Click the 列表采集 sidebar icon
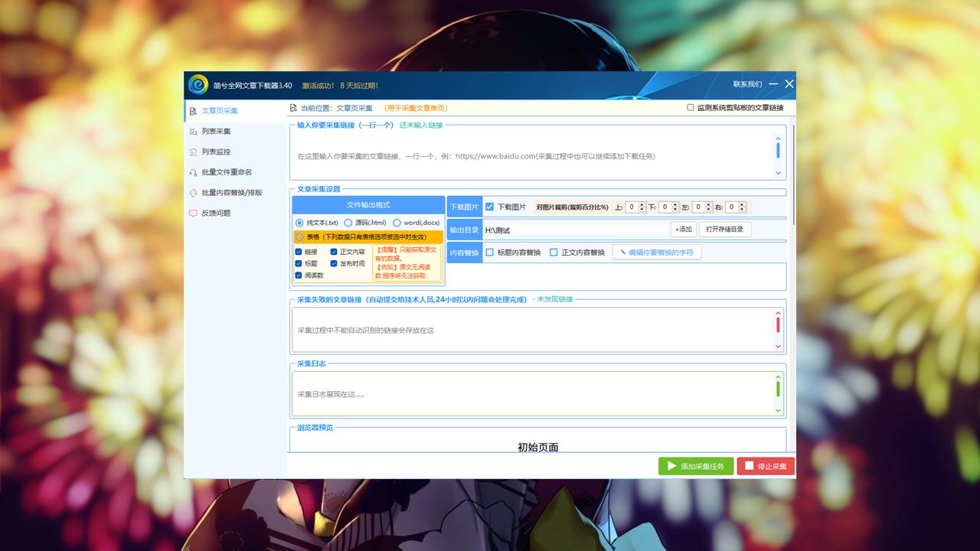Screen dimensions: 980x551 (193, 132)
